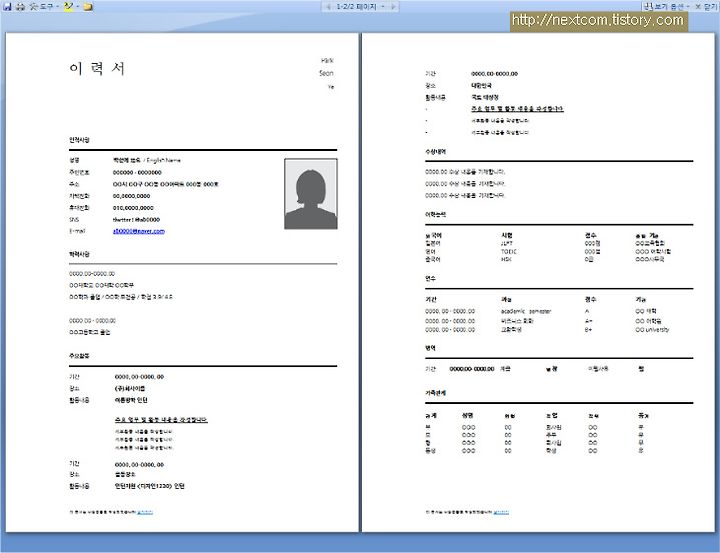Click the 00,0000,0000 home phone value
The width and height of the screenshot is (720, 553).
pyautogui.click(x=131, y=196)
